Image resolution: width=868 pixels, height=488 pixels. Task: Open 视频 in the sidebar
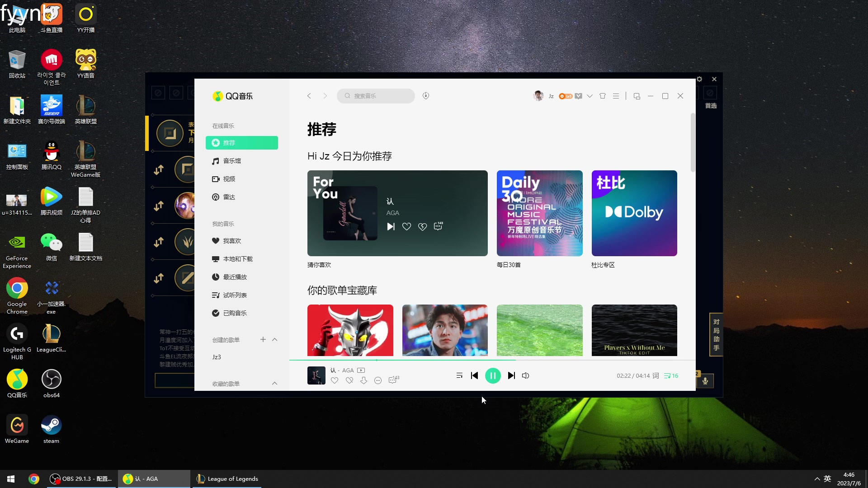pyautogui.click(x=242, y=179)
